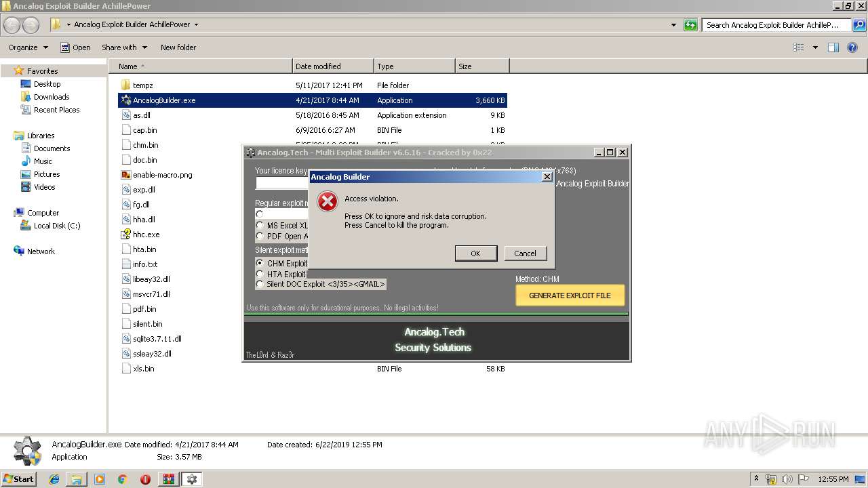Select the tempz folder icon
The image size is (868, 488).
tap(125, 85)
